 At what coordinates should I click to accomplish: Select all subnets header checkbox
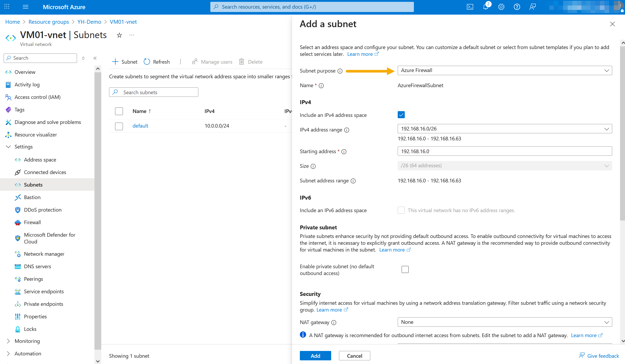click(x=119, y=111)
